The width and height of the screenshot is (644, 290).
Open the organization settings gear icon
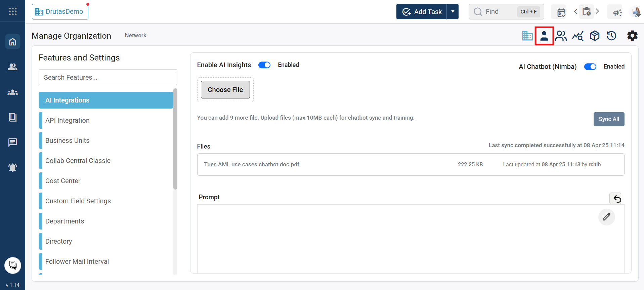point(632,36)
